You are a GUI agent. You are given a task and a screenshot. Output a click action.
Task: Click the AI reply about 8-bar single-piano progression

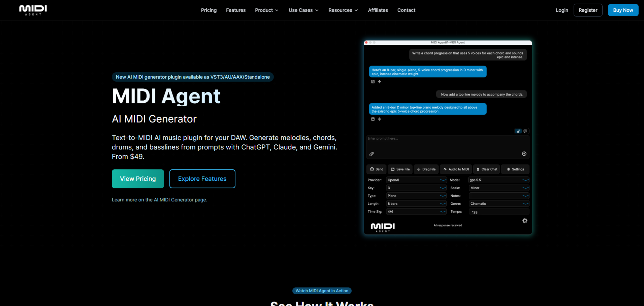pos(427,72)
